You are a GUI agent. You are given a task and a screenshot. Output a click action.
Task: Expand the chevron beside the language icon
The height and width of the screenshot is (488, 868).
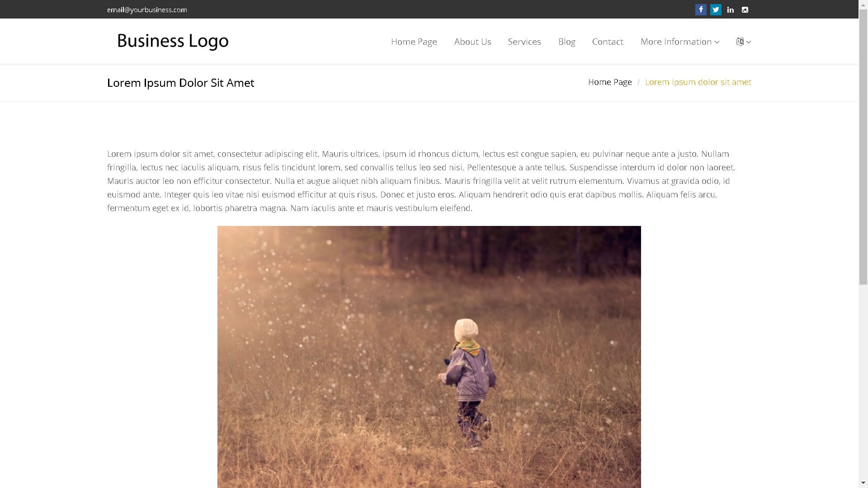(749, 42)
